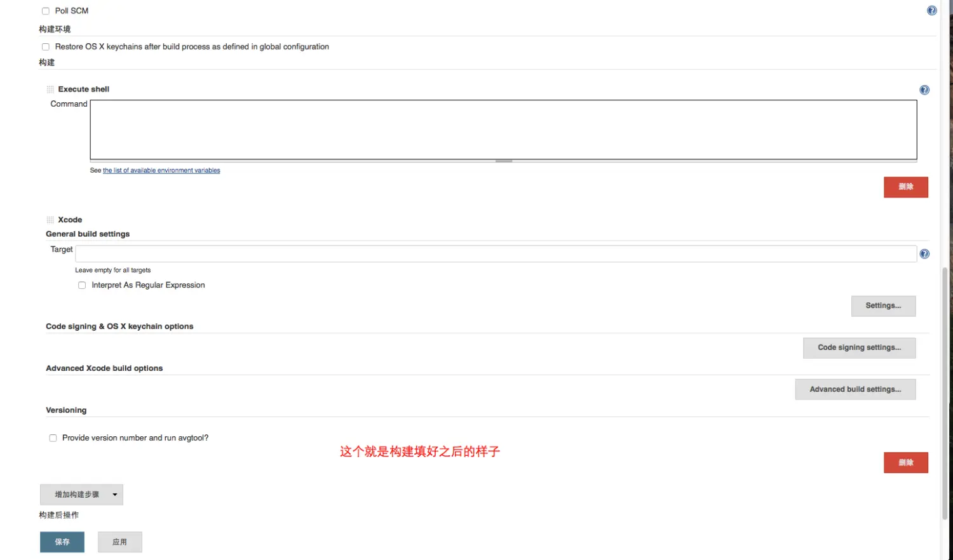Open the list of available environment variables link
The image size is (953, 560).
[161, 171]
